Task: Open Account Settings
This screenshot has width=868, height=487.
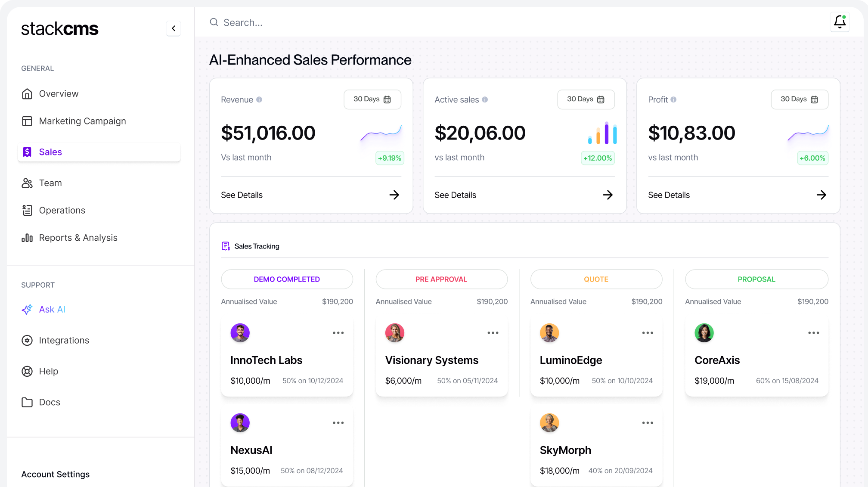Action: click(55, 474)
